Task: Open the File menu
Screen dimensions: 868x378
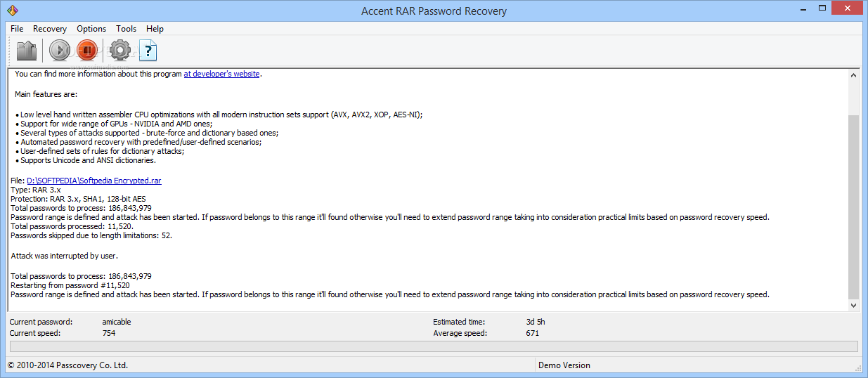Action: pos(17,29)
